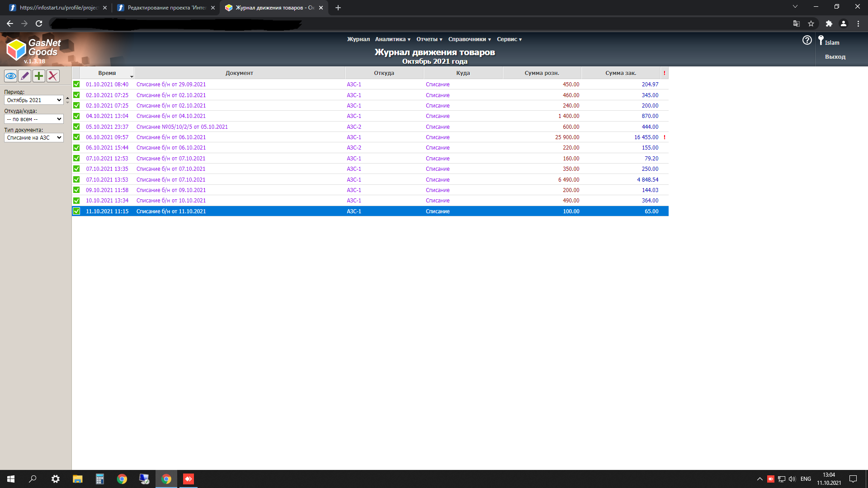Viewport: 868px width, 488px height.
Task: Open a new browser tab
Action: pos(338,8)
